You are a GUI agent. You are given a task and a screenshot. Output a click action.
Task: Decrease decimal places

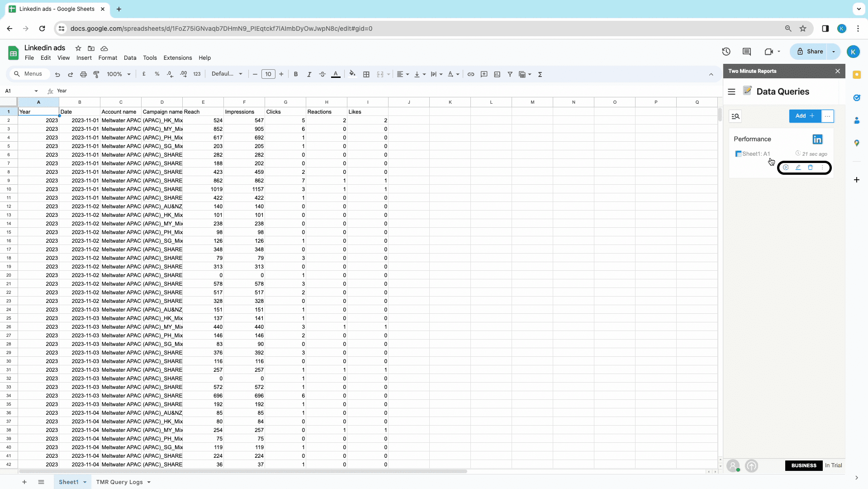[170, 74]
